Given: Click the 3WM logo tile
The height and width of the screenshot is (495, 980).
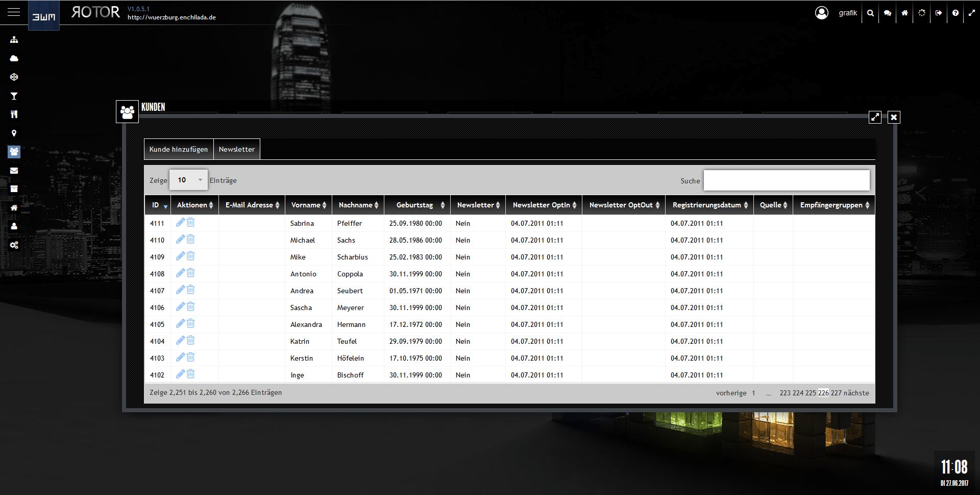Looking at the screenshot, I should 44,16.
